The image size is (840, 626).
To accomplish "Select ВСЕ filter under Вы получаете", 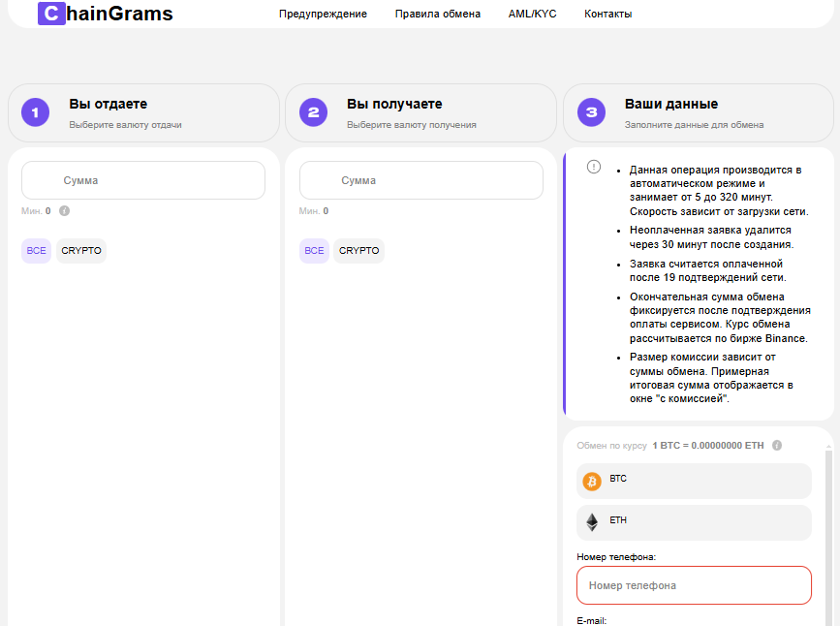I will [x=314, y=251].
